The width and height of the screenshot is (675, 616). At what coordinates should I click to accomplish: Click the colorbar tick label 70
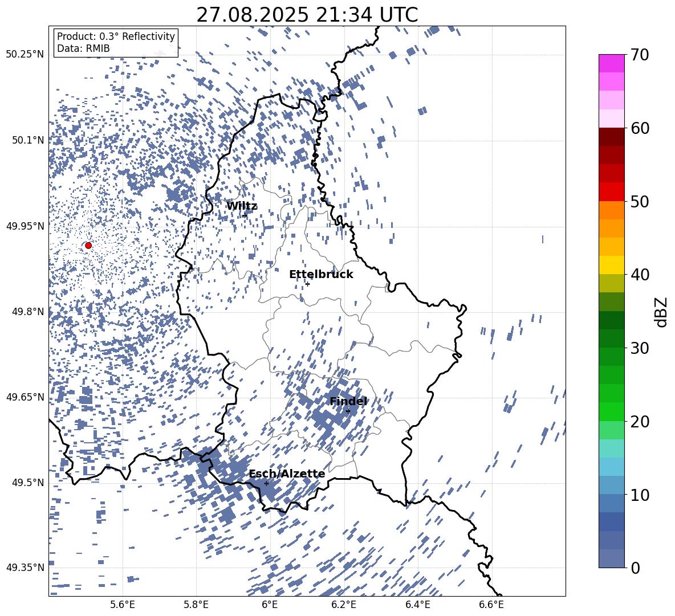tap(640, 55)
